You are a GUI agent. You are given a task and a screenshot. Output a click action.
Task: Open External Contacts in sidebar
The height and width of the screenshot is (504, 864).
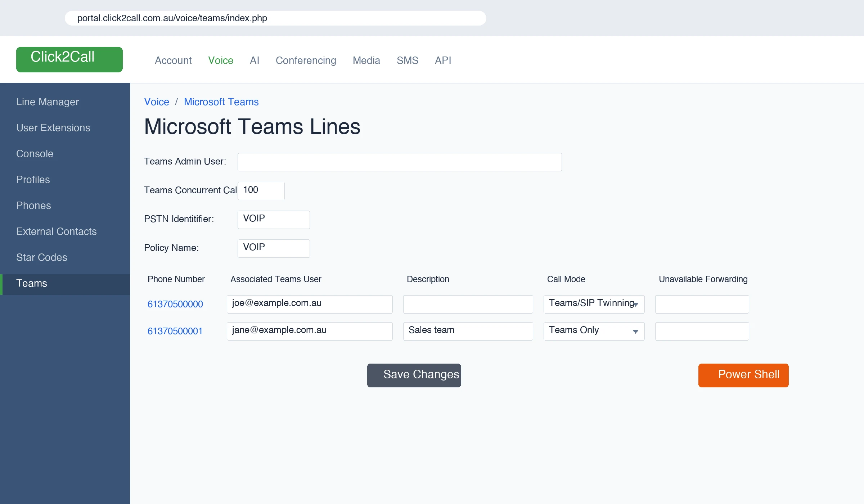65,231
